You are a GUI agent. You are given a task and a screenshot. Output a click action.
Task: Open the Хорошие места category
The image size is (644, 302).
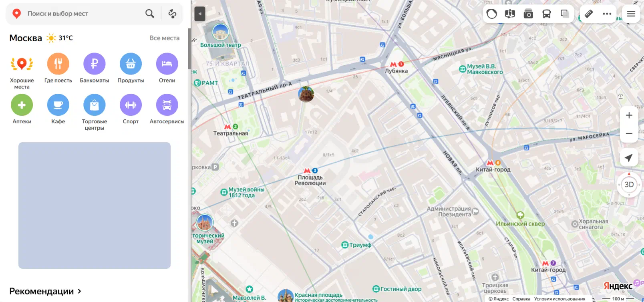click(x=22, y=72)
